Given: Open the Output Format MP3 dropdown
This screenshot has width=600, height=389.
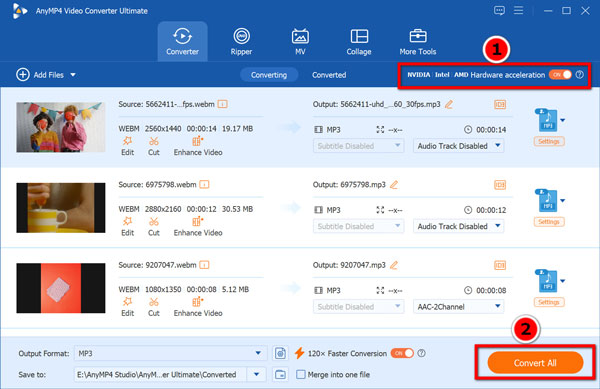Looking at the screenshot, I should (x=170, y=353).
